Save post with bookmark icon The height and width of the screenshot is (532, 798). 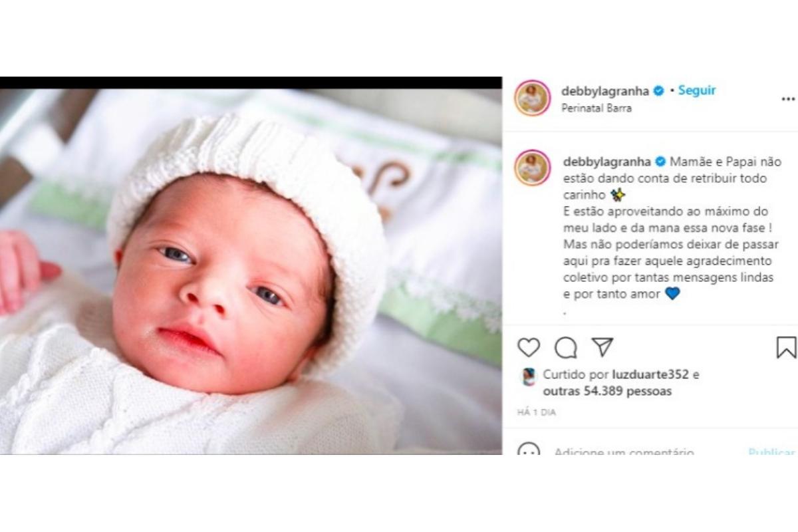pyautogui.click(x=786, y=347)
